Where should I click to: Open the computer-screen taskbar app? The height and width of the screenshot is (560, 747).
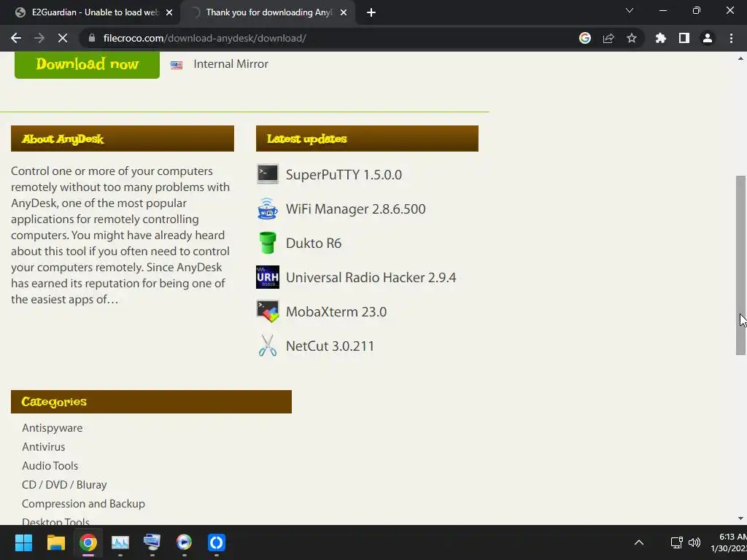152,542
